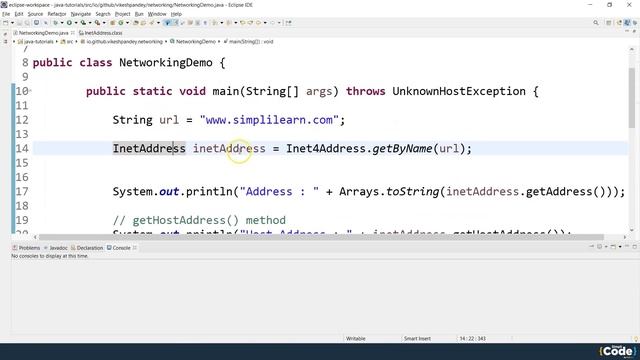Open the Edit menu

point(19,14)
